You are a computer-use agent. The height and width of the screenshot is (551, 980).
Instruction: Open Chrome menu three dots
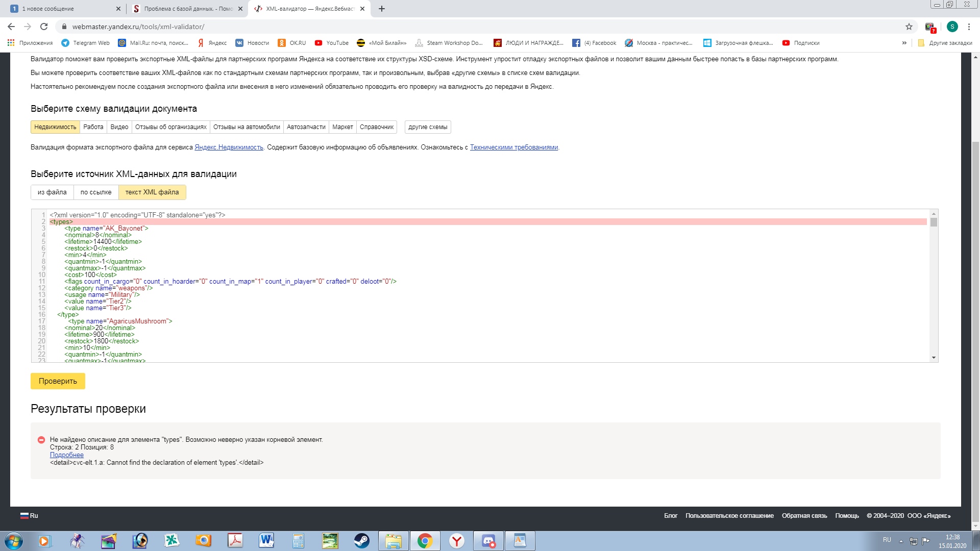[x=969, y=27]
